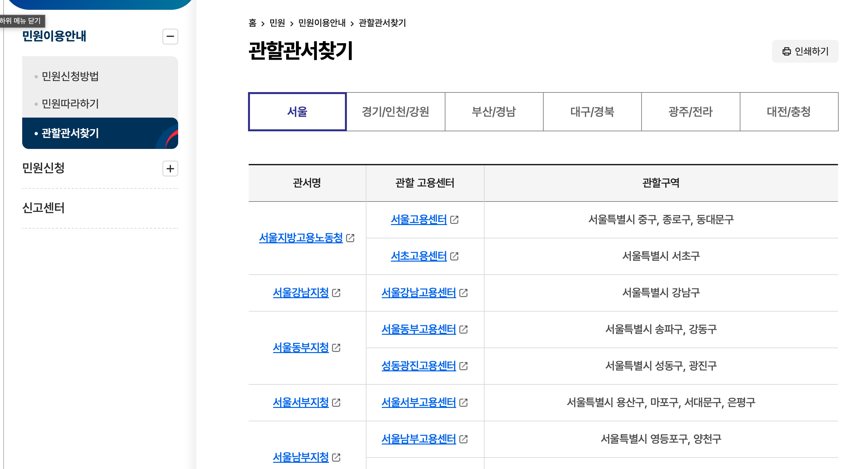The width and height of the screenshot is (868, 469).
Task: Click the printer icon next to 인쇄하기
Action: pyautogui.click(x=786, y=51)
